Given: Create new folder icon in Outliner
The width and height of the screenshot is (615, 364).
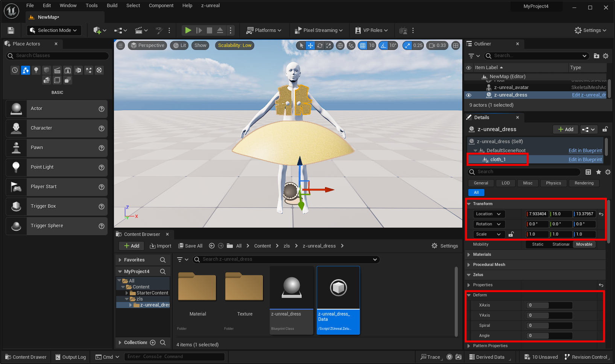Looking at the screenshot, I should point(596,56).
